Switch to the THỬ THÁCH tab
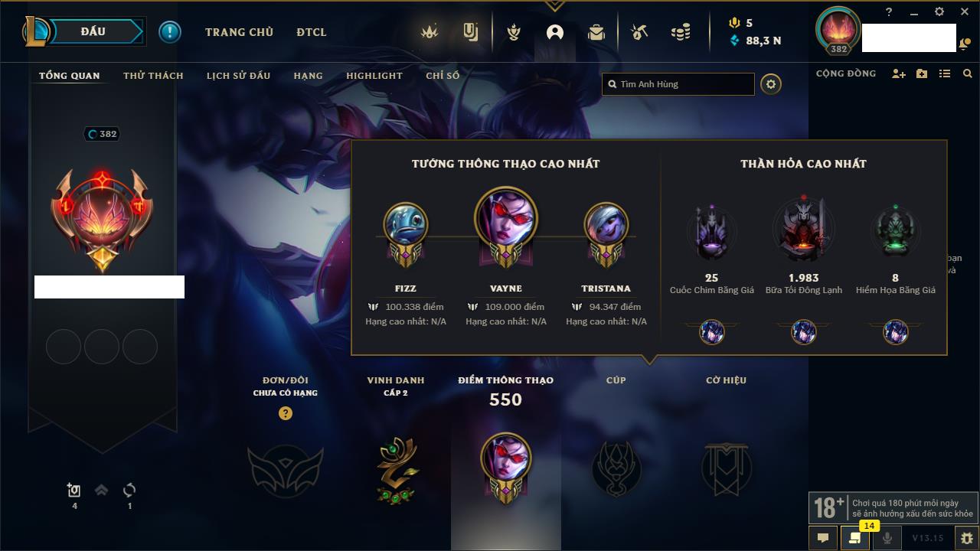Viewport: 980px width, 551px height. (153, 76)
